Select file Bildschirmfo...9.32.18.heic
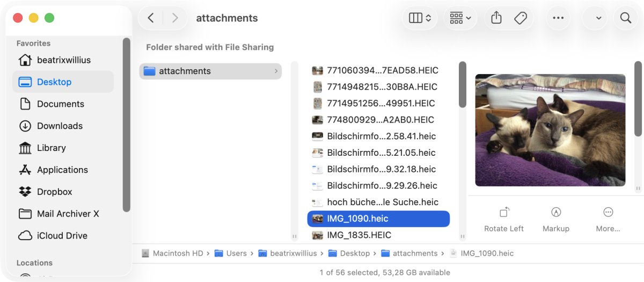Screen dimensions: 644x282 point(378,169)
